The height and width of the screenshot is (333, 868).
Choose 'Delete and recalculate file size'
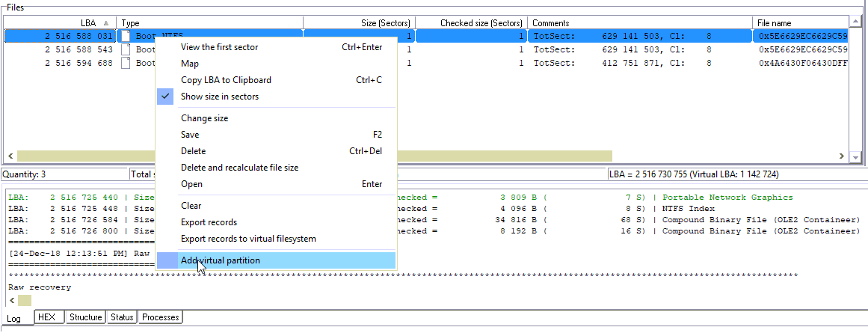point(239,168)
